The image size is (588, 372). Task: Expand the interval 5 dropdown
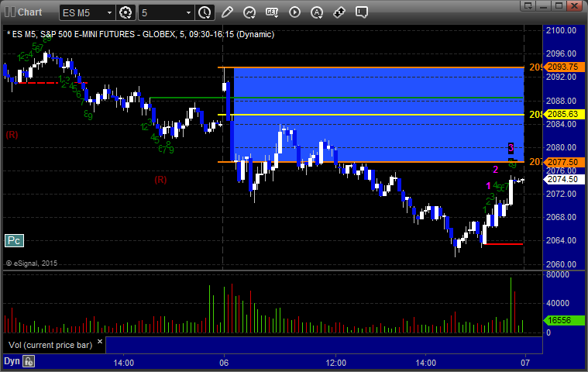click(188, 12)
